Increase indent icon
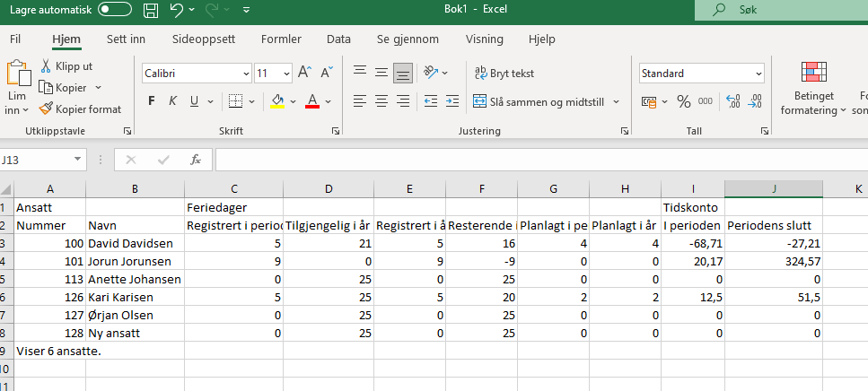868x391 pixels. (x=452, y=101)
